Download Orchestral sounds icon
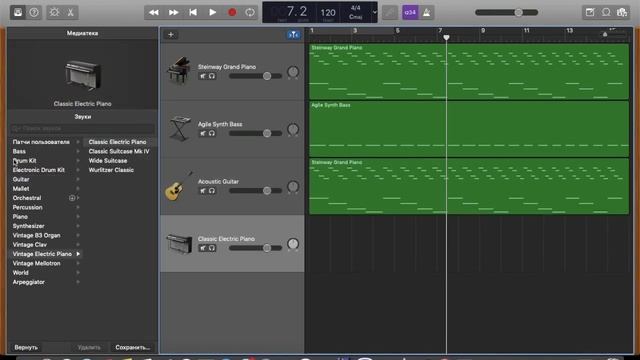This screenshot has height=360, width=640. click(72, 198)
